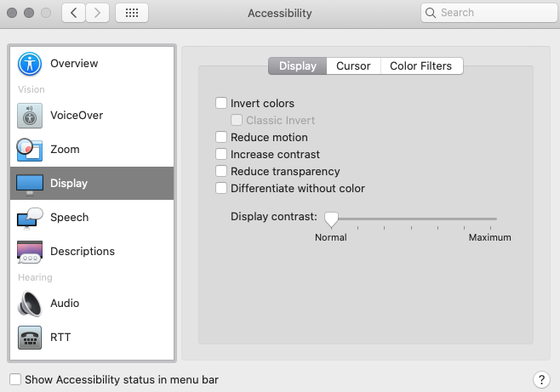
Task: Open the Overview accessibility icon
Action: pyautogui.click(x=30, y=64)
